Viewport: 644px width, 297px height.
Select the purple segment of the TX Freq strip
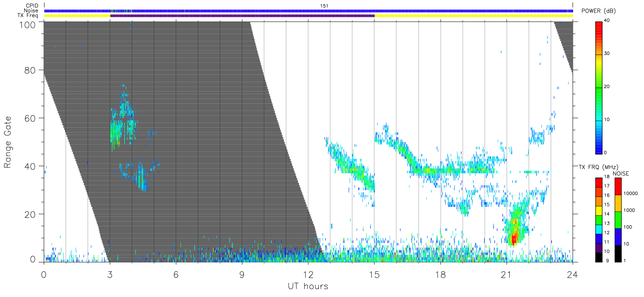(242, 16)
